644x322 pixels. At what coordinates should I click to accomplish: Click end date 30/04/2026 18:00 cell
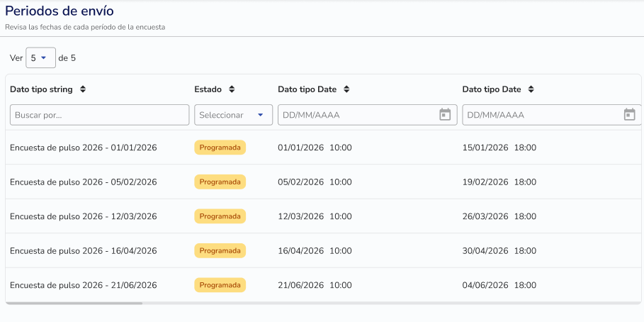coord(499,251)
